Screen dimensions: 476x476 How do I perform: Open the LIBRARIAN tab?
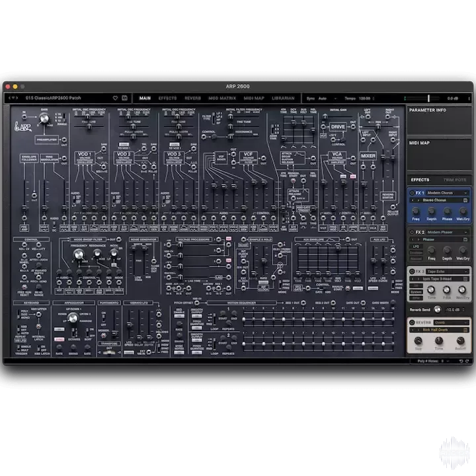pyautogui.click(x=283, y=99)
